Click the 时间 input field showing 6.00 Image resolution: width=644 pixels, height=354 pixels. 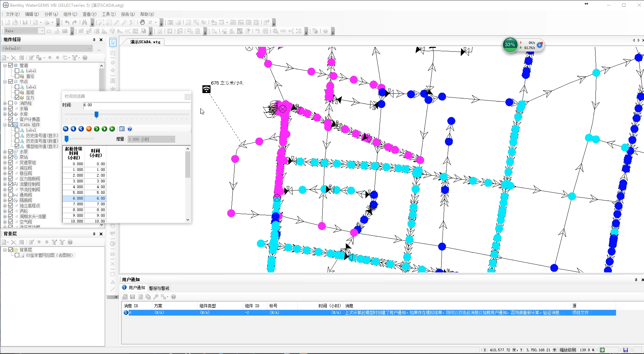[136, 105]
